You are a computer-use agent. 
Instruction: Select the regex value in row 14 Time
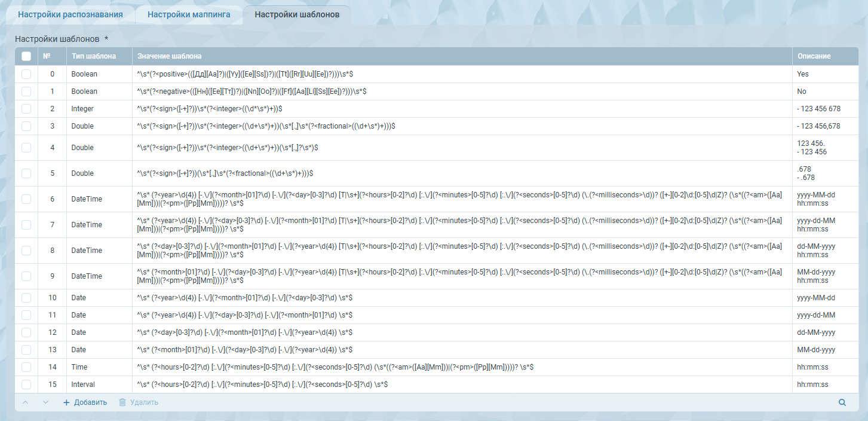point(335,367)
